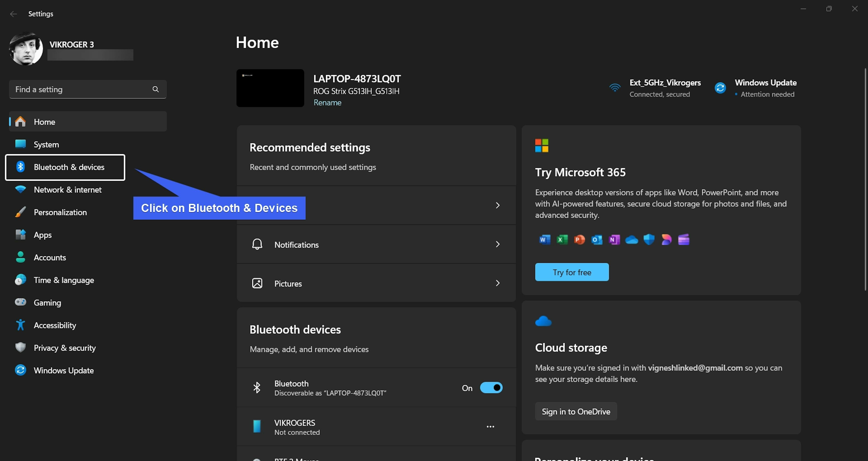The width and height of the screenshot is (868, 461).
Task: Click the Bluetooth & devices sidebar icon
Action: tap(21, 167)
